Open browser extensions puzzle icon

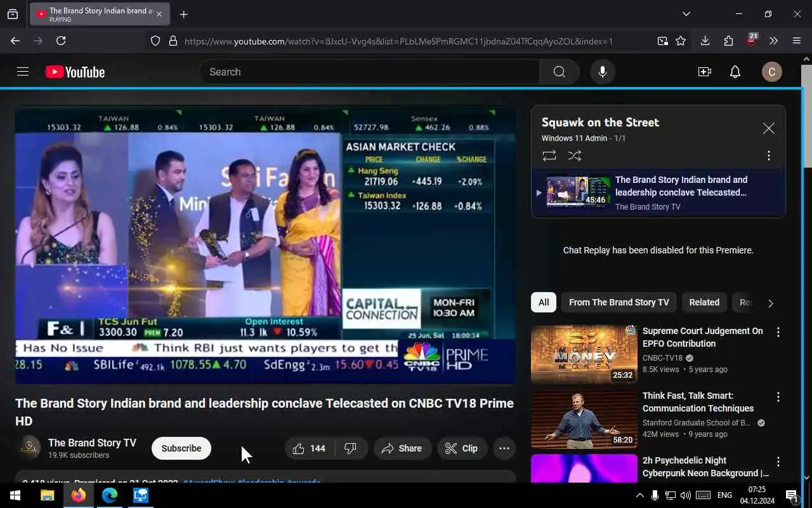tap(728, 41)
